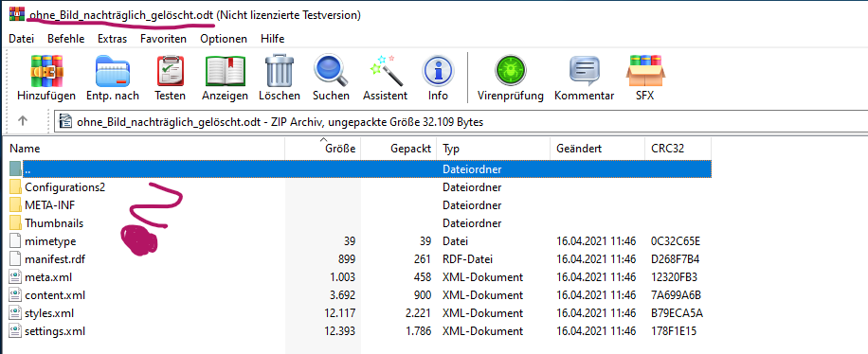
Task: Start Virenprüfung scan
Action: tap(511, 71)
